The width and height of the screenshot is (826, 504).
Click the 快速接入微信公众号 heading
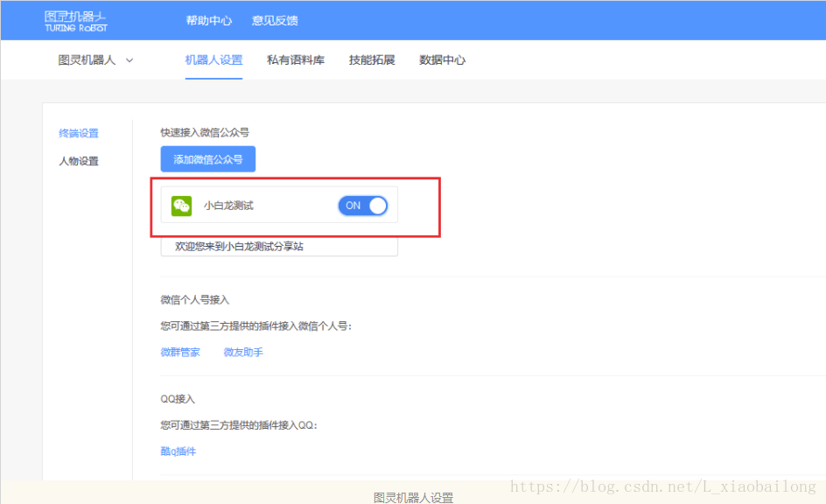coord(205,133)
